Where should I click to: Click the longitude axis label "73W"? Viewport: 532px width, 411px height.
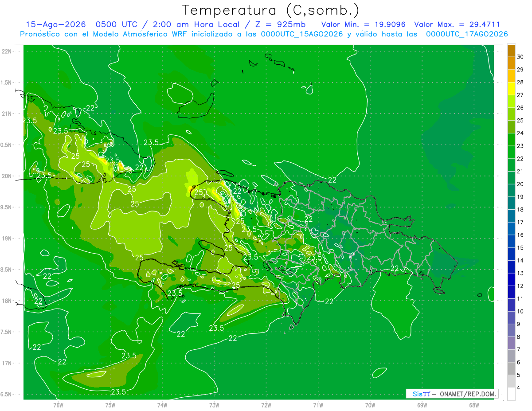(214, 405)
